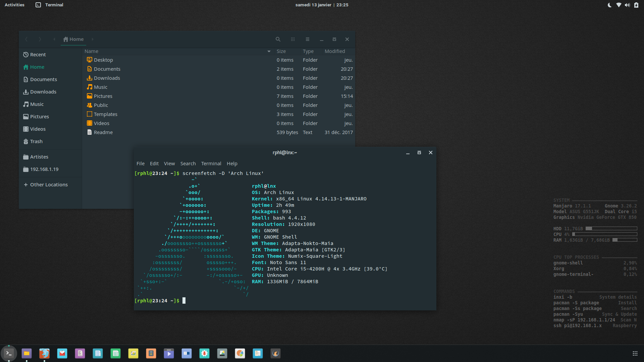Open Other Locations in the sidebar
This screenshot has height=362, width=644.
49,185
